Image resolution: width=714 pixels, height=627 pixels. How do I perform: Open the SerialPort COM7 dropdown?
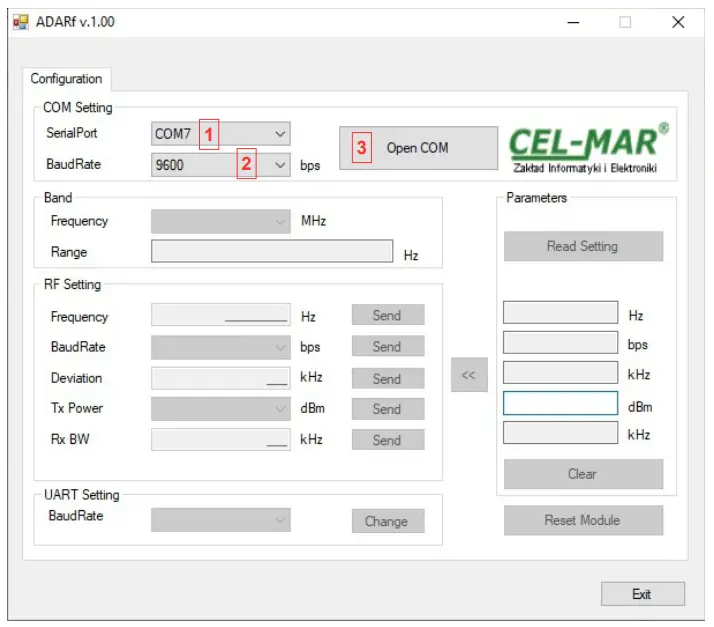tap(220, 134)
